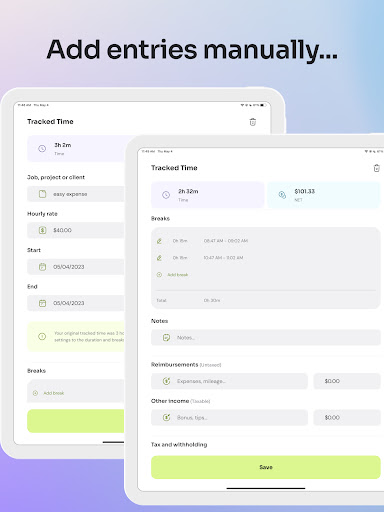Viewport: 384px width, 512px height.
Task: Edit the 10:47 AM break with its pencil icon
Action: coord(159,258)
